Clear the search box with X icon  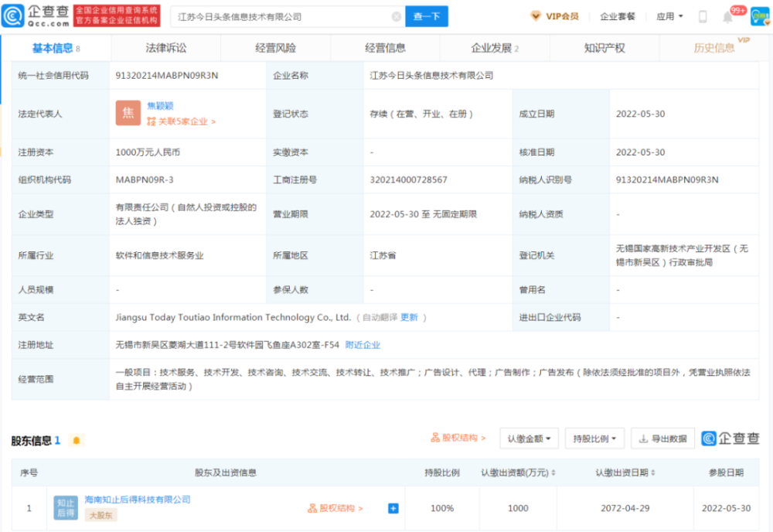pos(396,17)
